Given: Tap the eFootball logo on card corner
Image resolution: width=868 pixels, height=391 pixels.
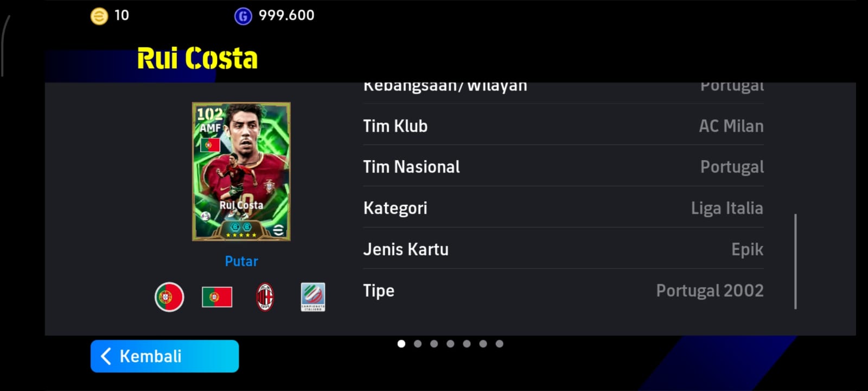Looking at the screenshot, I should (278, 230).
